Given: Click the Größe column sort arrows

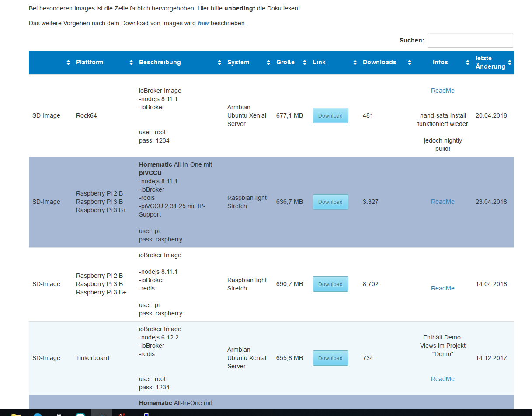Looking at the screenshot, I should [x=305, y=63].
